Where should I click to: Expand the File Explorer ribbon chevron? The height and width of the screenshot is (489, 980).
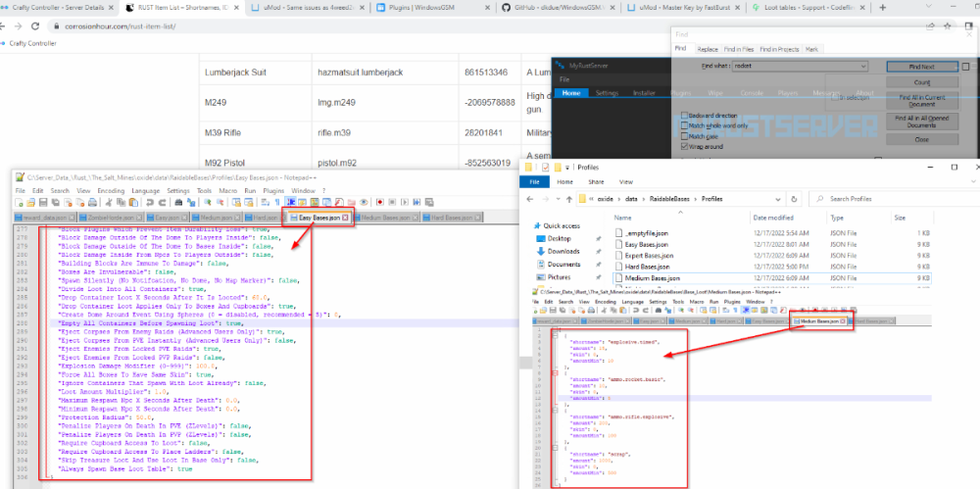click(974, 181)
